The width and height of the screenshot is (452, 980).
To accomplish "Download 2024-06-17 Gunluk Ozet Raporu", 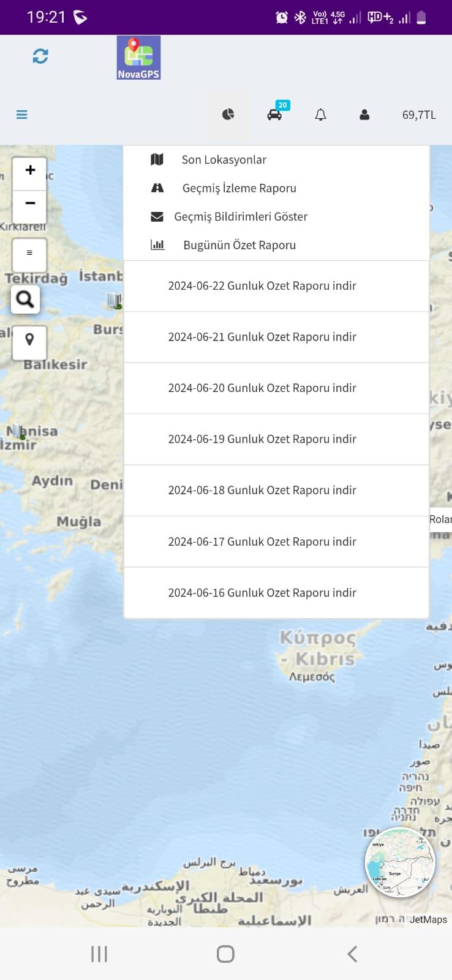I will (276, 542).
